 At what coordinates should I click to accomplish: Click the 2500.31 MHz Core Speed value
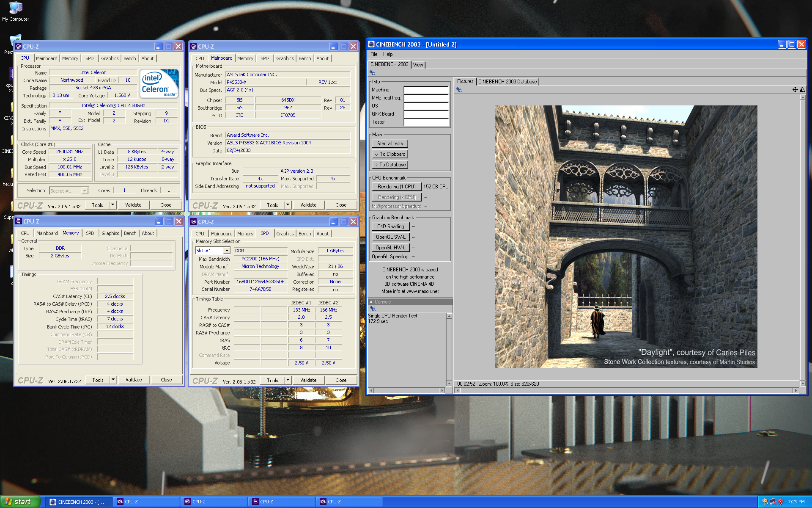(x=70, y=152)
